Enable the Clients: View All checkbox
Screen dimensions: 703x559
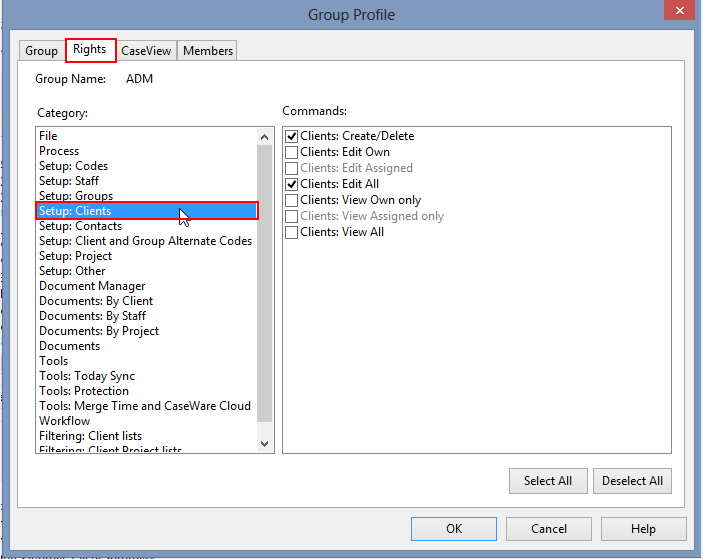pos(292,232)
